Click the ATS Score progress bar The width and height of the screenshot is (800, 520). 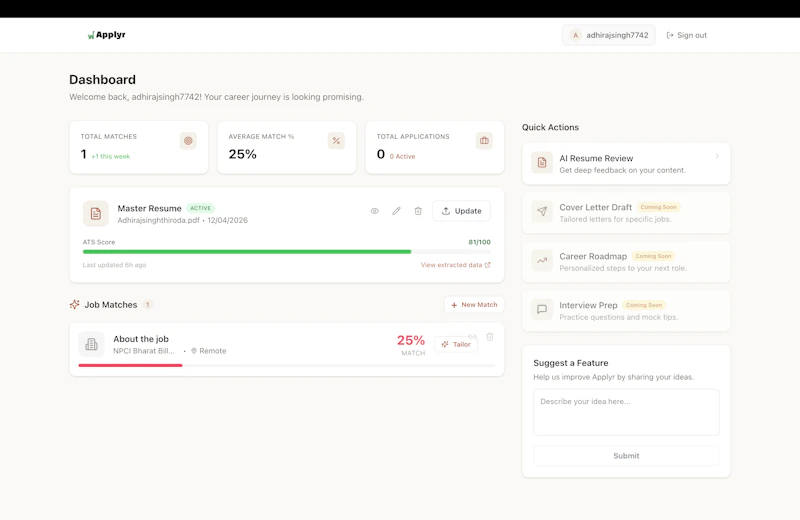click(x=286, y=252)
